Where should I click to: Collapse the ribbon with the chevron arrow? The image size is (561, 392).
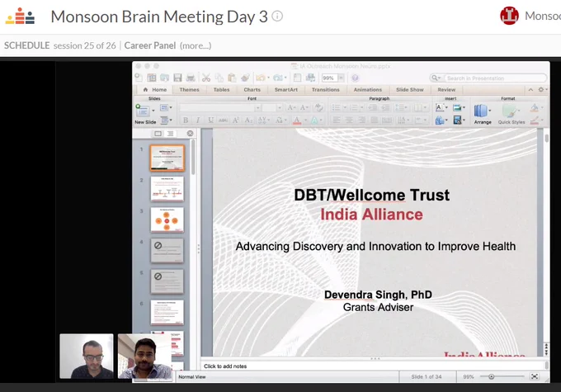tap(531, 89)
